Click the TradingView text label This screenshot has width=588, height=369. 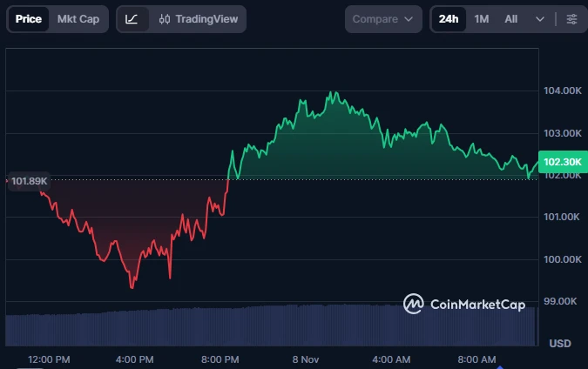206,19
